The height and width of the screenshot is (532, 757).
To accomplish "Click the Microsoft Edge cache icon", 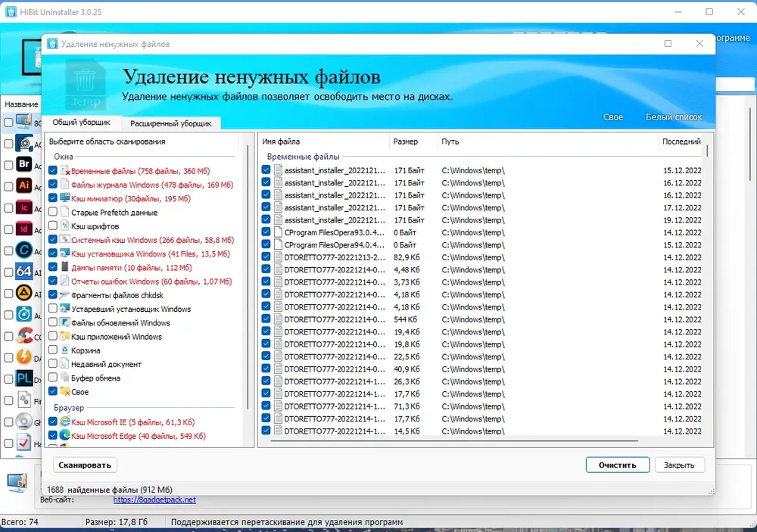I will [x=64, y=435].
